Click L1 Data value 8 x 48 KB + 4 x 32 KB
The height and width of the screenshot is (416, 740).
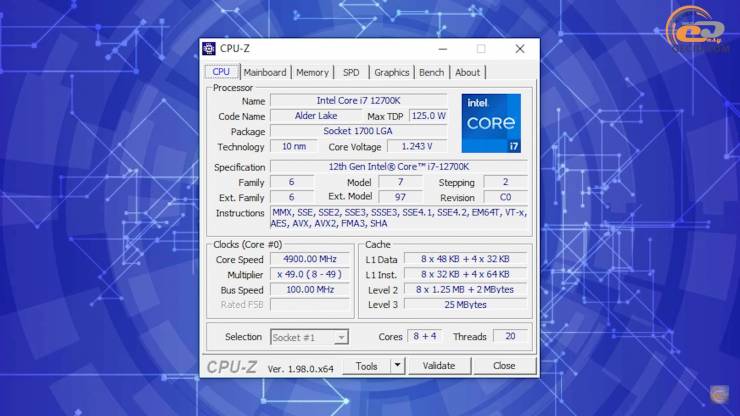pos(465,259)
